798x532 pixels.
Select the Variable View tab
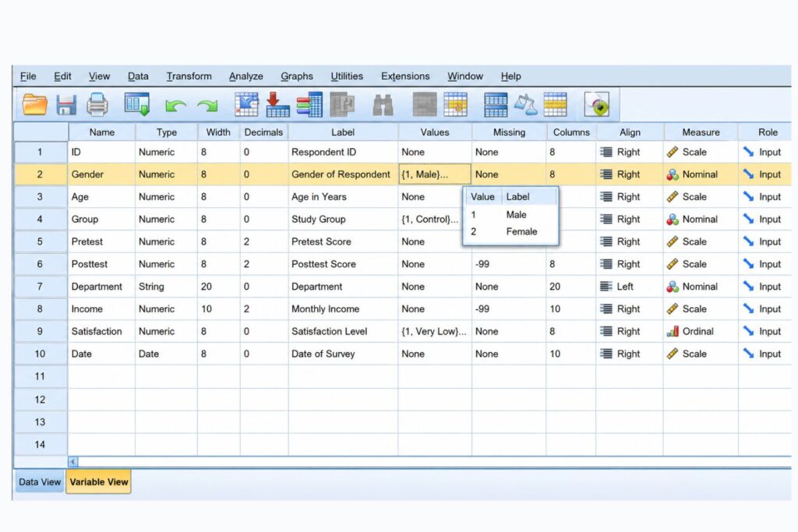[99, 481]
